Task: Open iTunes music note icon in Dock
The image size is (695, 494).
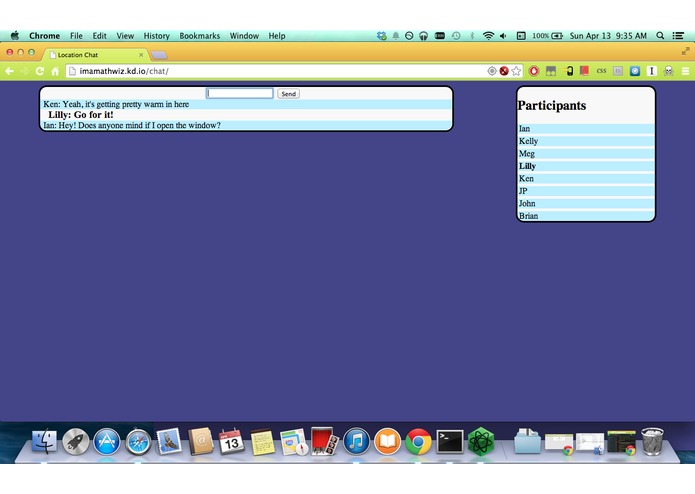Action: (356, 441)
